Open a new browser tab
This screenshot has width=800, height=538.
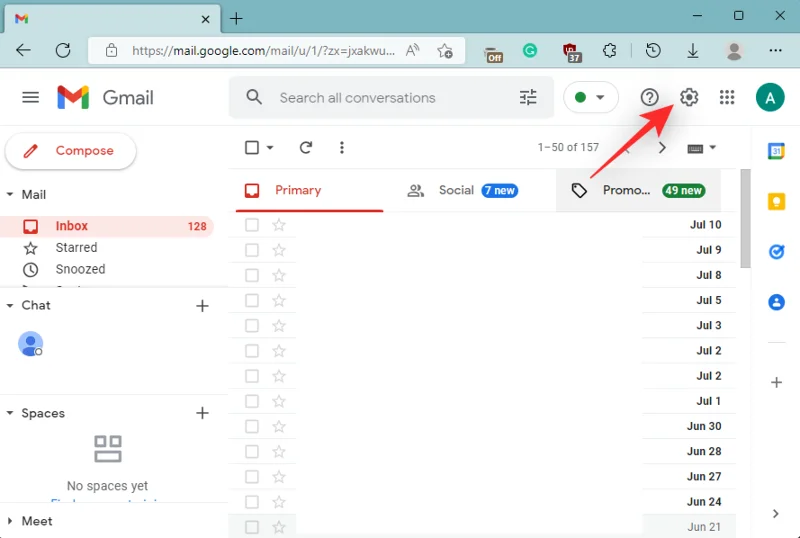236,19
